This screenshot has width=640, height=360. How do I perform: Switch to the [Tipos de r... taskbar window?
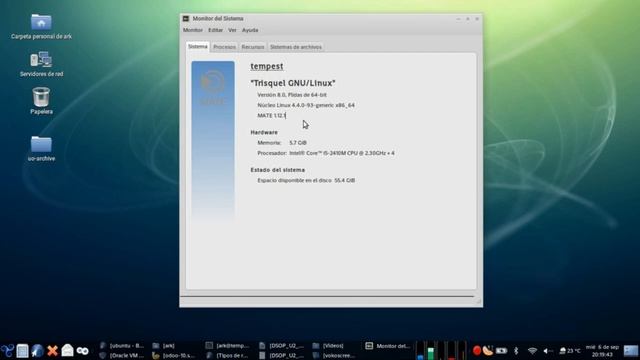228,356
